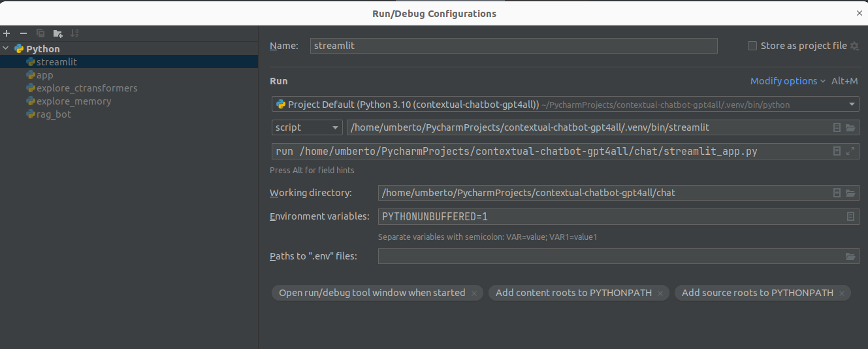Viewport: 868px width, 349px height.
Task: Open the Python interpreter dropdown
Action: point(852,105)
